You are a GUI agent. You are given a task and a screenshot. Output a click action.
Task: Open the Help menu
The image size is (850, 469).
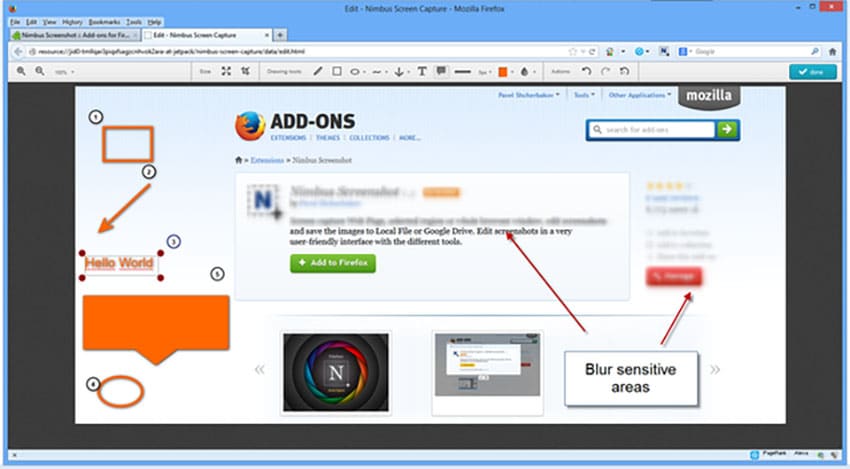[x=154, y=22]
